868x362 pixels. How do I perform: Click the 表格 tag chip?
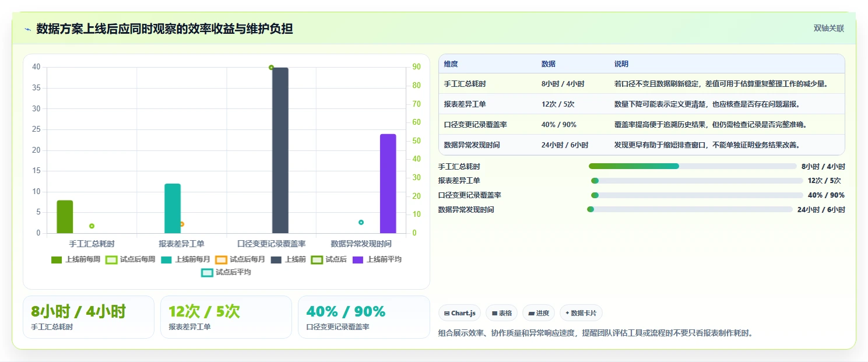pyautogui.click(x=502, y=313)
